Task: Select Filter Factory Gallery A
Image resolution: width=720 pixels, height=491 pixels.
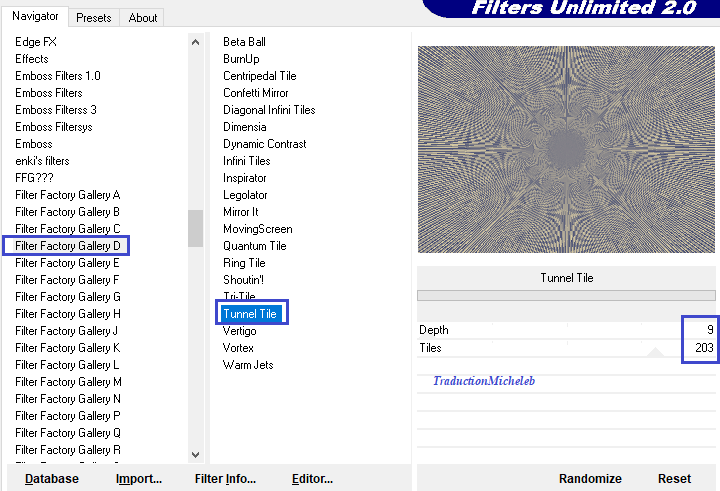Action: click(x=68, y=195)
